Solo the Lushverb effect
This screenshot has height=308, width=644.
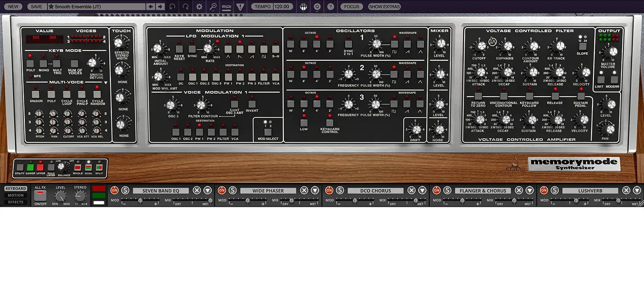click(554, 190)
